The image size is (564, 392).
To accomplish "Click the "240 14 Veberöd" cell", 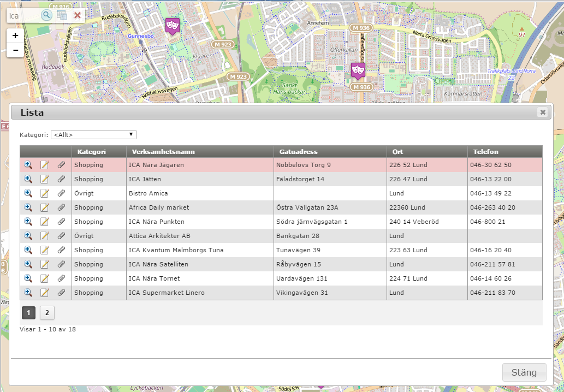I will pyautogui.click(x=428, y=222).
